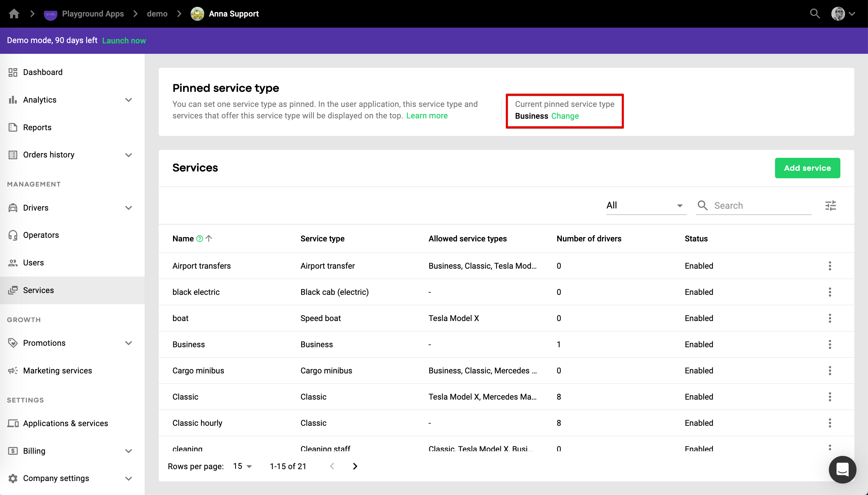Open user avatar account dropdown
The image size is (868, 495).
pos(843,14)
